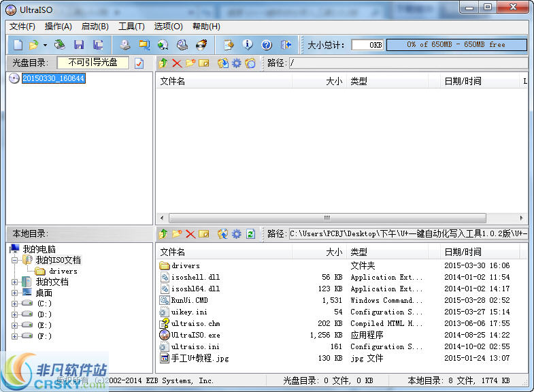Collapse the 我的ISO文档 tree node

[14, 260]
